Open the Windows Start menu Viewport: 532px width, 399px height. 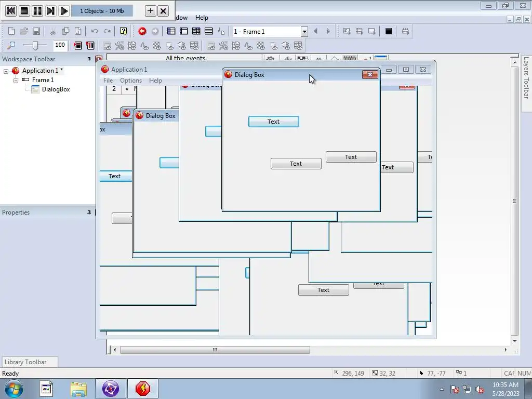pos(14,389)
